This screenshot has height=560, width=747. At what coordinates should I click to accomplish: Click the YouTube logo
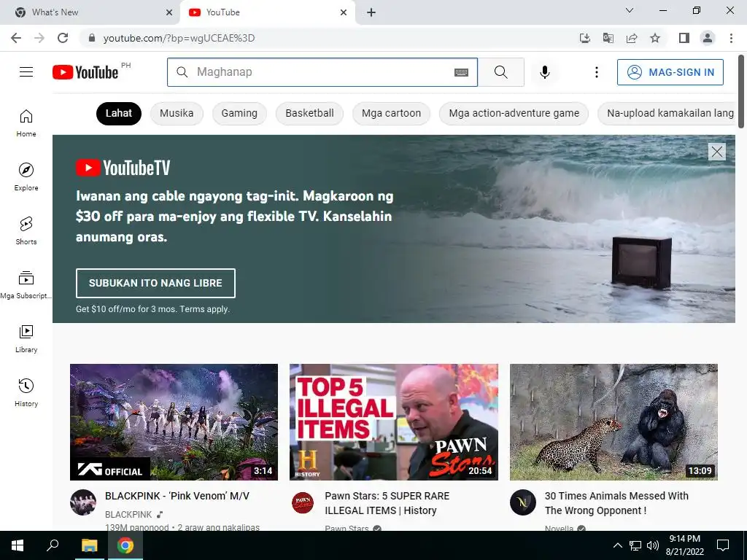pyautogui.click(x=85, y=72)
